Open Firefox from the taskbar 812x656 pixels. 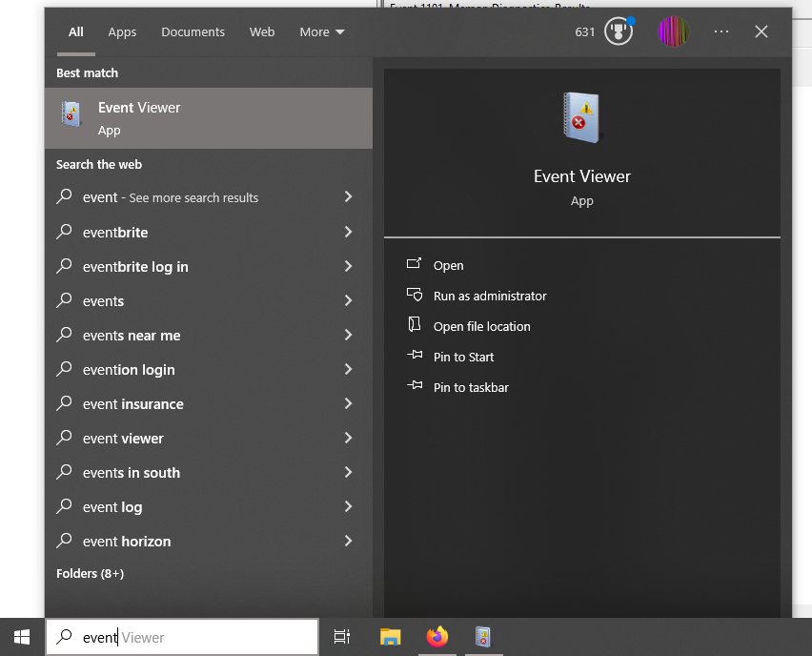click(x=436, y=636)
